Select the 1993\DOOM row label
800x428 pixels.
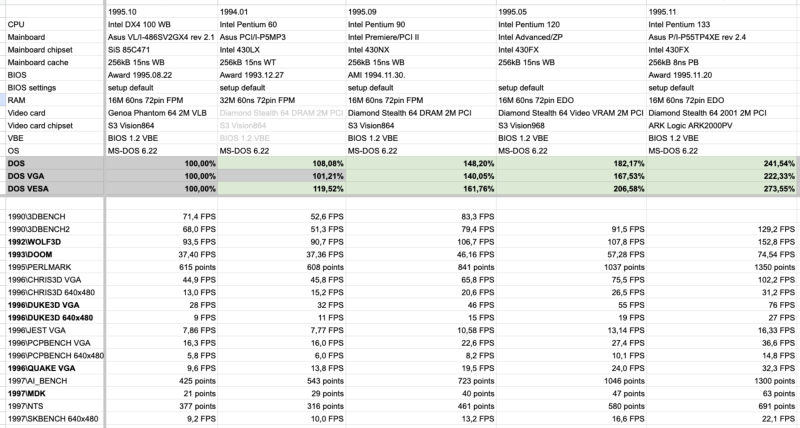(x=30, y=255)
